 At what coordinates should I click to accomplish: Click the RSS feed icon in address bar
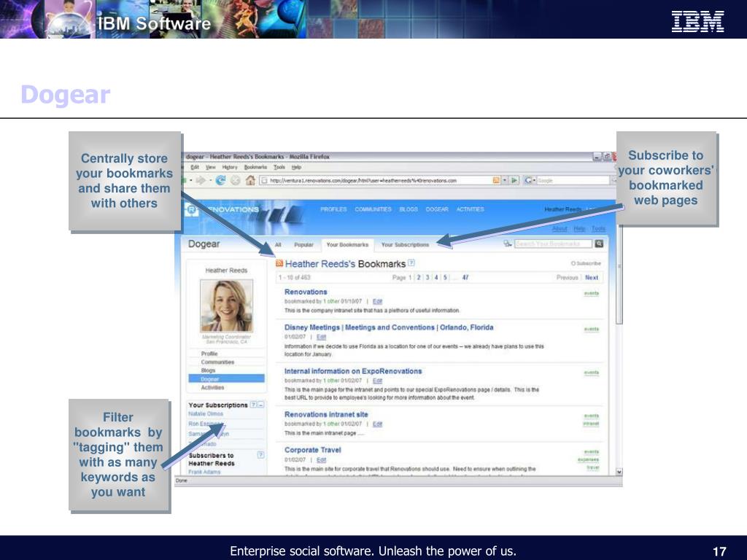(x=496, y=181)
